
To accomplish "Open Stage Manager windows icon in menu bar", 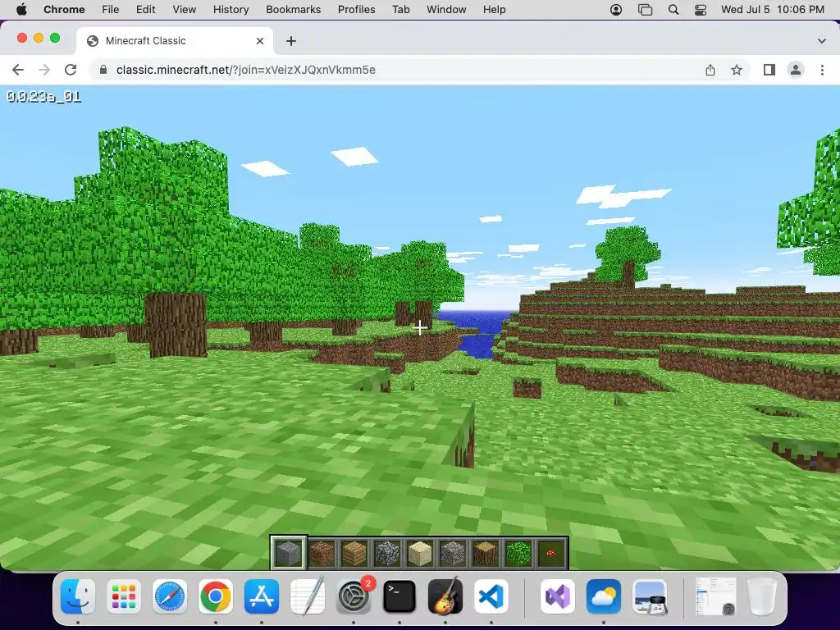I will pyautogui.click(x=645, y=10).
